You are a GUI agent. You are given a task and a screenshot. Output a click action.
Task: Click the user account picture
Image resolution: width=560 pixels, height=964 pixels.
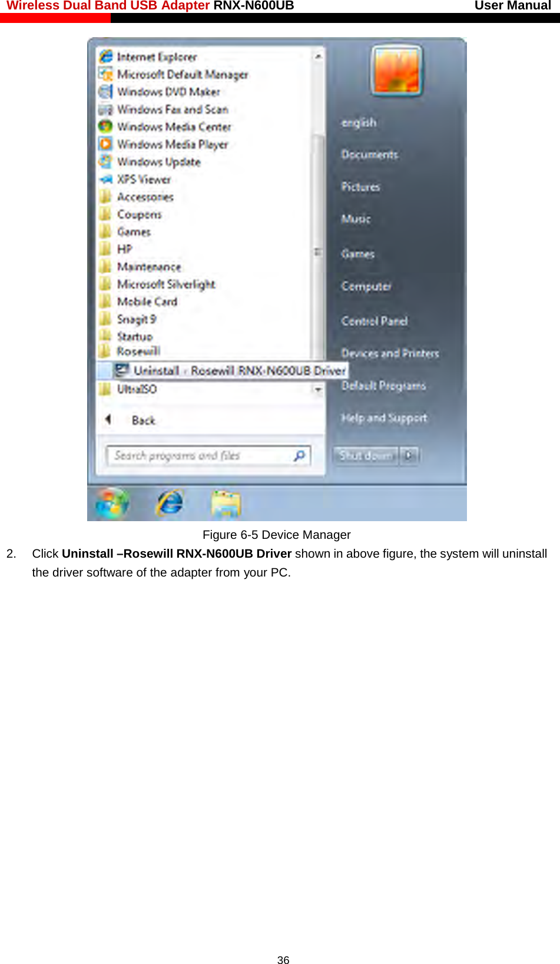pos(397,71)
